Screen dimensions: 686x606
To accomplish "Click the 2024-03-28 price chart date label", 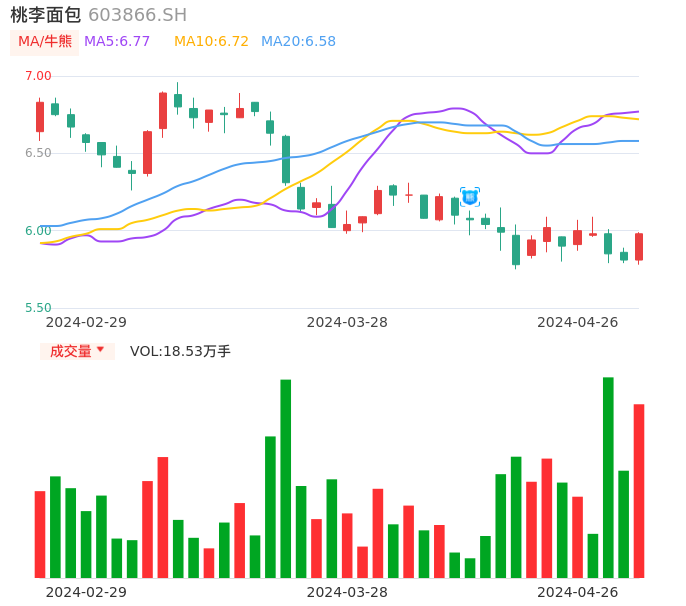I will [x=347, y=322].
